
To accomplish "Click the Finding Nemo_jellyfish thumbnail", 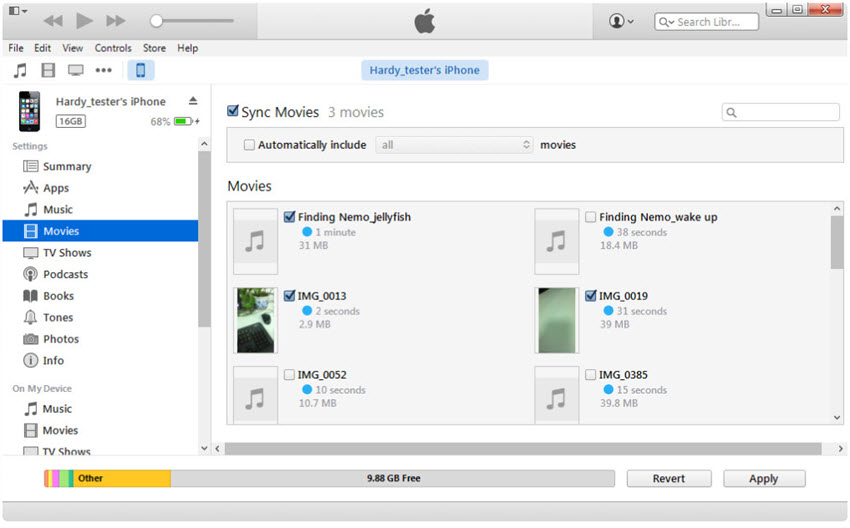I will (255, 241).
